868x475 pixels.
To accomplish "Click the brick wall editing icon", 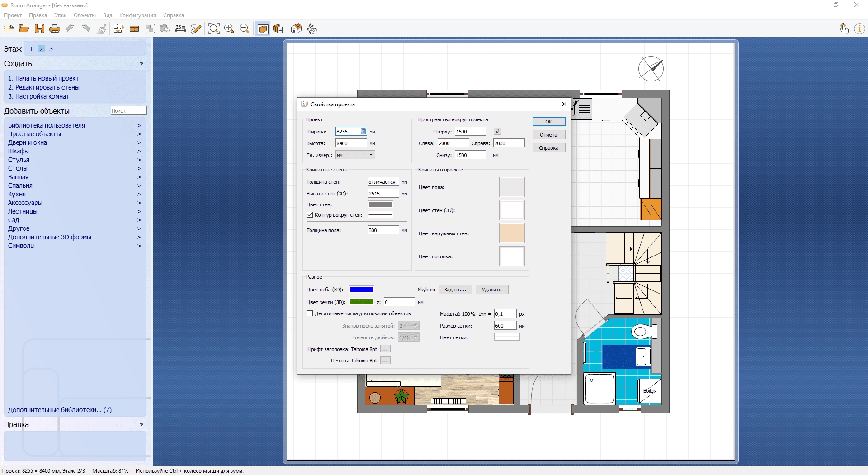I will (x=134, y=29).
